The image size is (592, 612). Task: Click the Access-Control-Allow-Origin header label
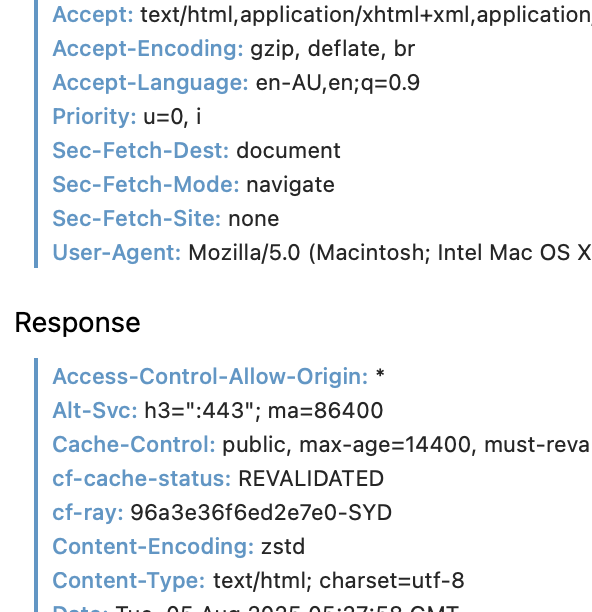210,377
